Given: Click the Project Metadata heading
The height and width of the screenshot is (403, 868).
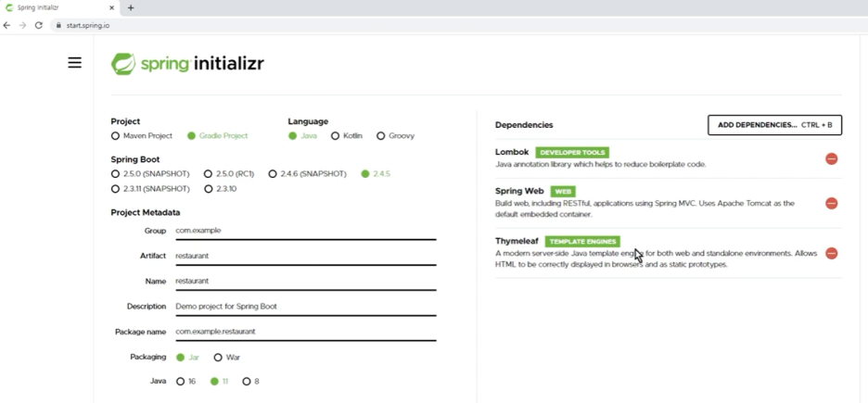Looking at the screenshot, I should [x=145, y=212].
